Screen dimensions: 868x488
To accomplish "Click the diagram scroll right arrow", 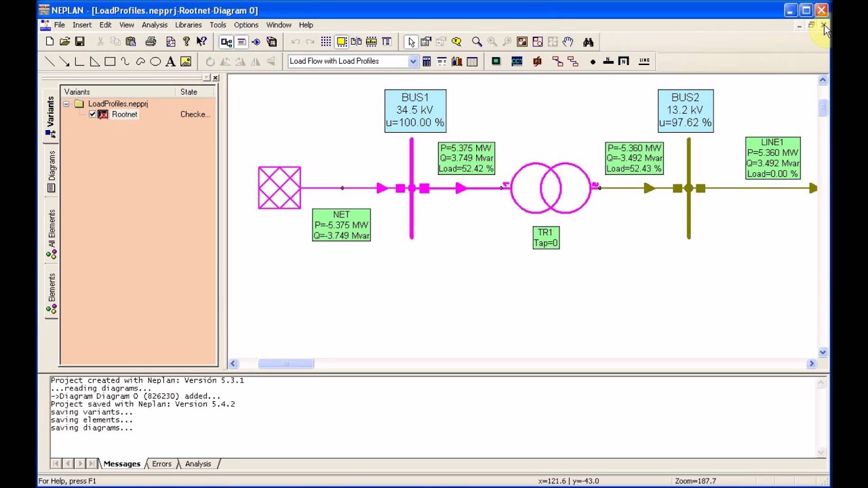I will point(812,364).
